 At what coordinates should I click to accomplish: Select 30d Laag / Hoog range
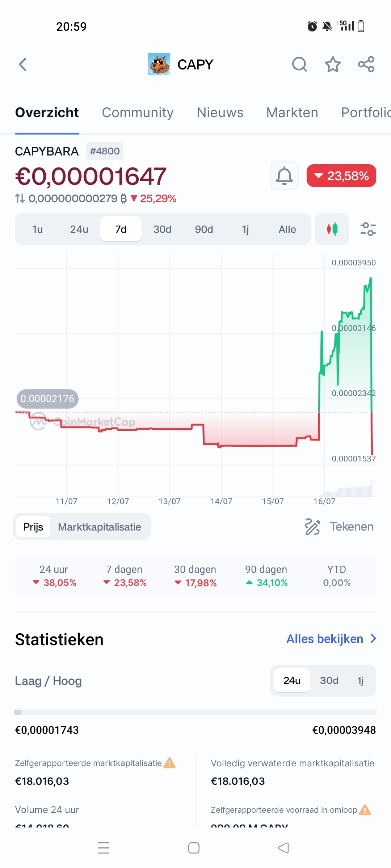(329, 681)
